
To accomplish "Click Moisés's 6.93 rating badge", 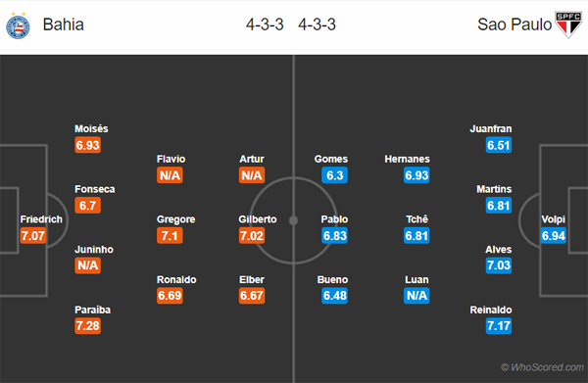I will click(88, 145).
